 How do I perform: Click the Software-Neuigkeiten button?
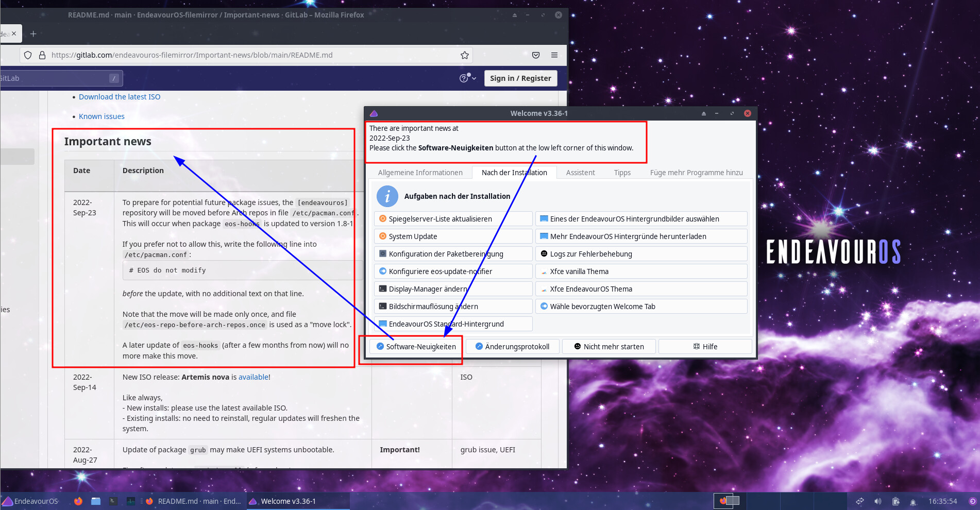pos(416,347)
